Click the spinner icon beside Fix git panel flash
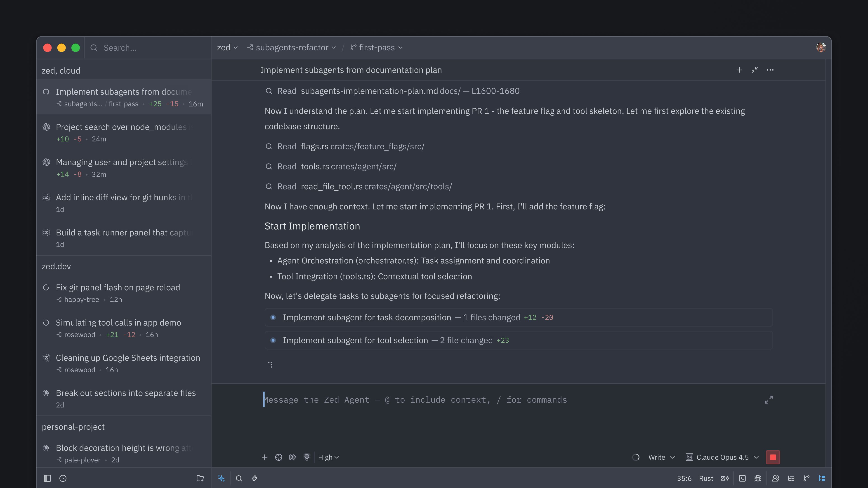 (46, 288)
